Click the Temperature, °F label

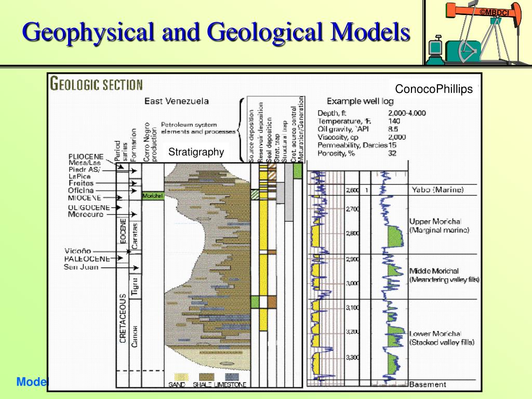[344, 121]
